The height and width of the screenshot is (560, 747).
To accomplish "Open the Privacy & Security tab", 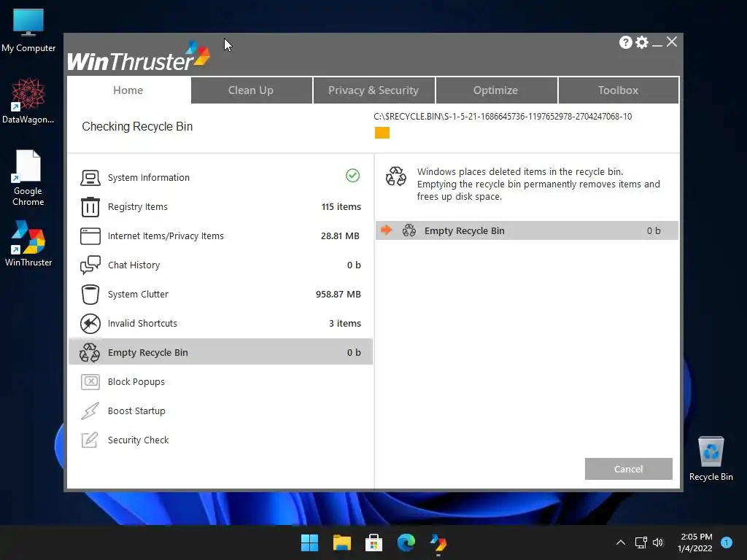I will [x=373, y=90].
